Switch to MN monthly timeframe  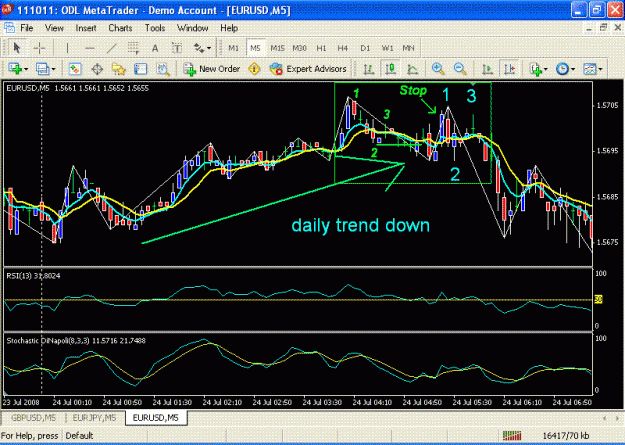tap(409, 48)
